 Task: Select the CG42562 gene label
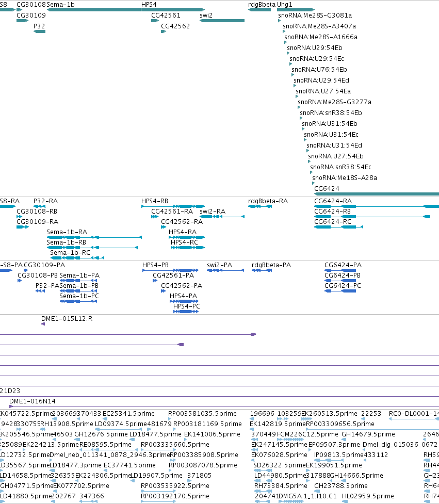coord(175,26)
